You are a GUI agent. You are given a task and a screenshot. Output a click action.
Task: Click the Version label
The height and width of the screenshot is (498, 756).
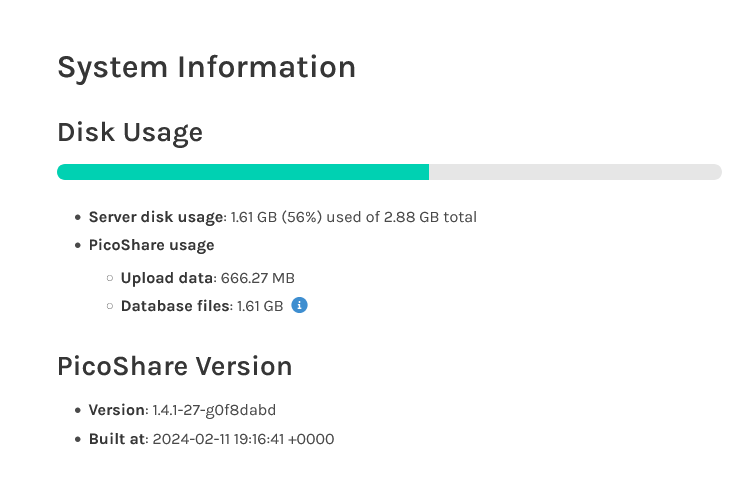pos(116,410)
